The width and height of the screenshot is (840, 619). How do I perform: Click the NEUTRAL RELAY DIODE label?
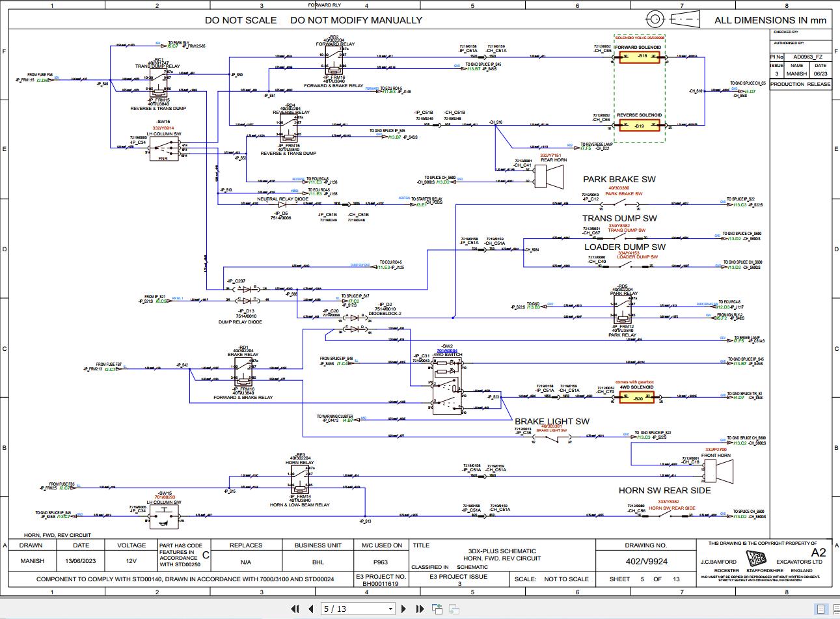pos(282,199)
